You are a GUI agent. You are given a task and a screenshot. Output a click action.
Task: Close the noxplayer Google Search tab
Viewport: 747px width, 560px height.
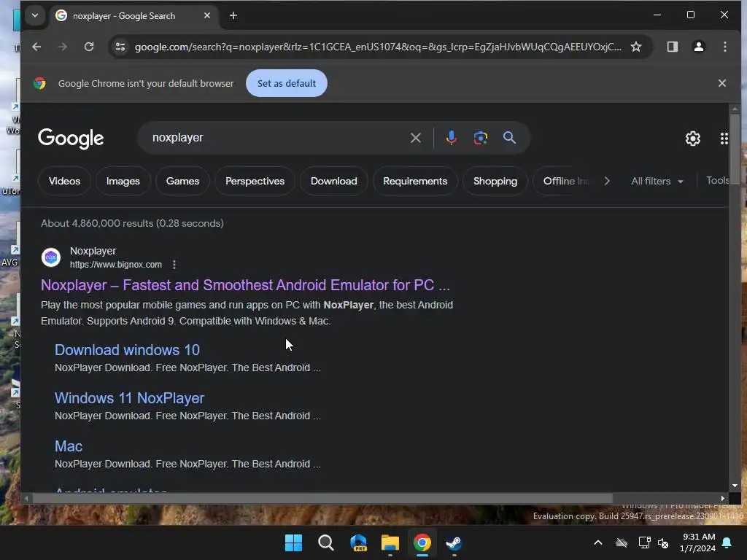(206, 16)
